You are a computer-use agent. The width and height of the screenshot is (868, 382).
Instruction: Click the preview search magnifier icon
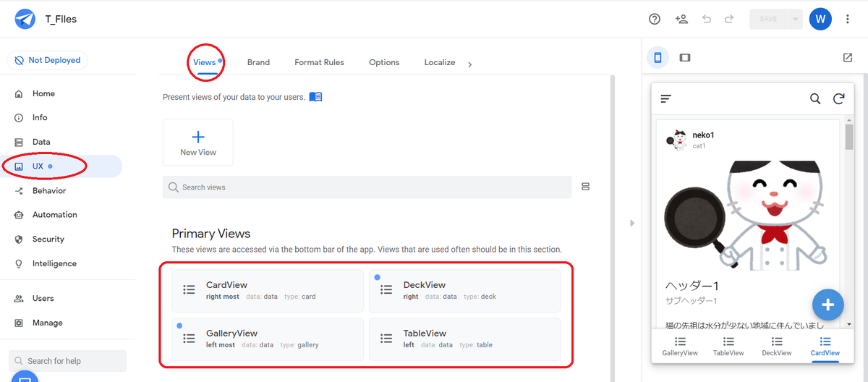coord(815,99)
